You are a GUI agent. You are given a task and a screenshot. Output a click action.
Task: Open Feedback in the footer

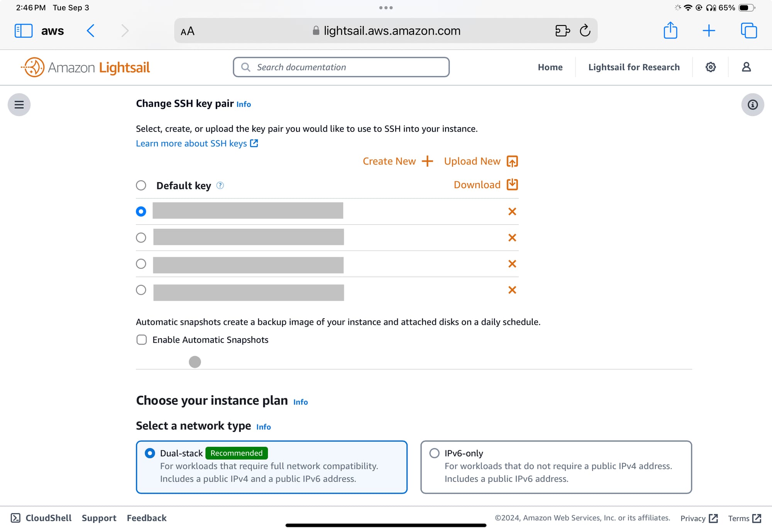tap(147, 518)
